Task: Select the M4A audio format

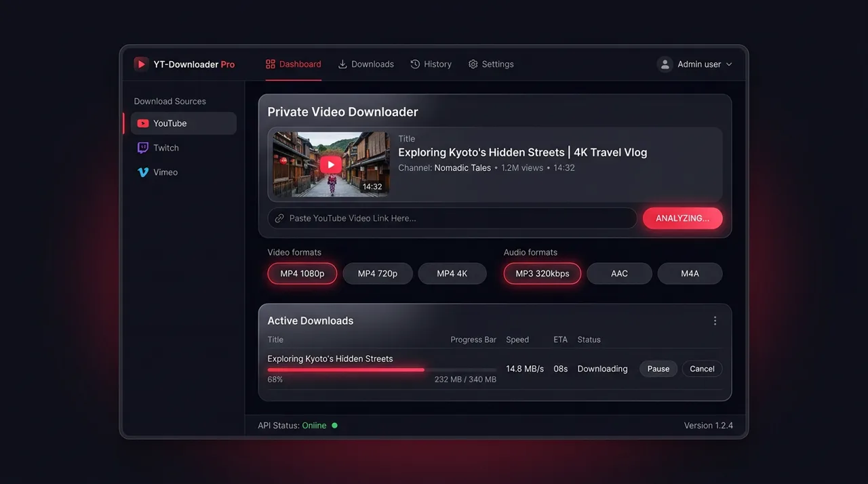Action: tap(690, 274)
